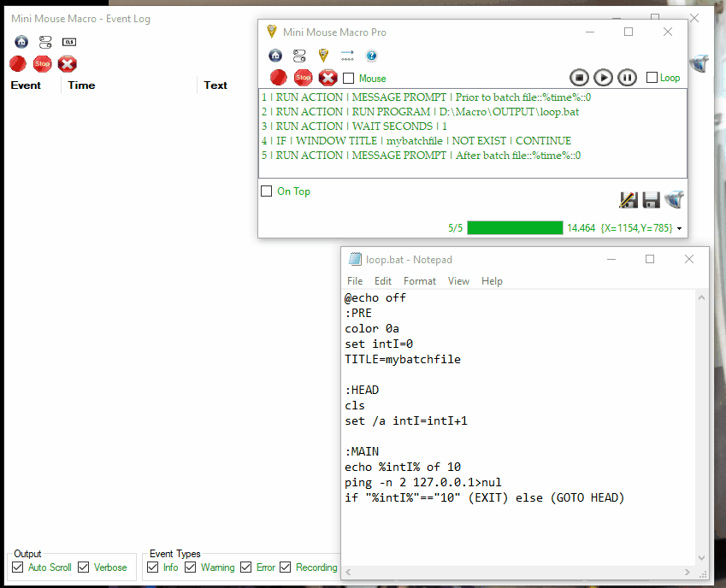Open the File menu in Notepad

pos(355,281)
